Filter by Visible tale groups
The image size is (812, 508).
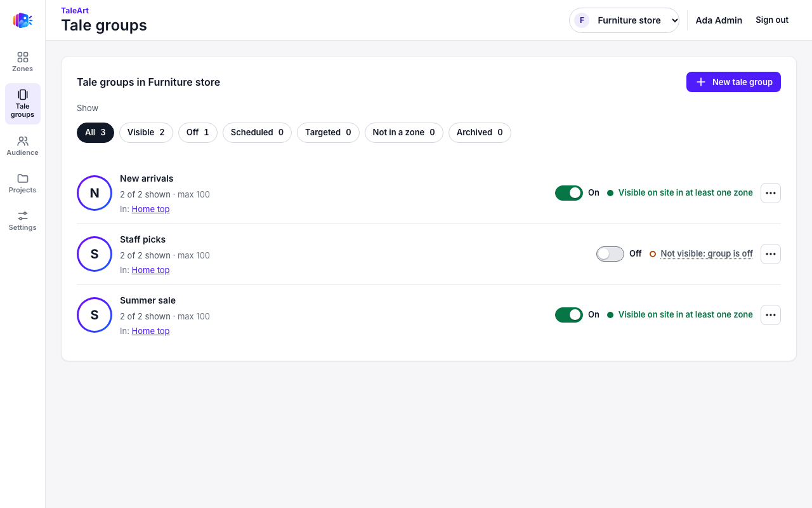coord(146,133)
